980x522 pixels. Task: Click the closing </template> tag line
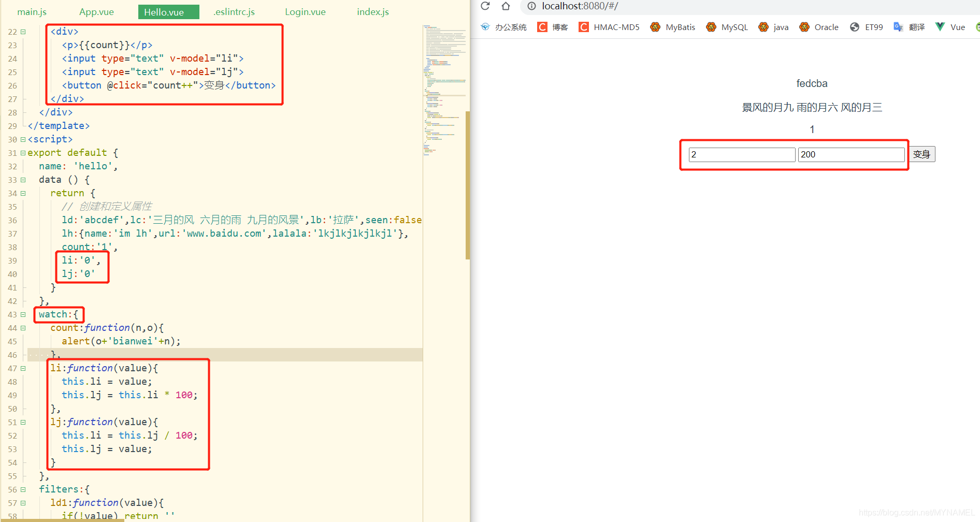pyautogui.click(x=59, y=126)
